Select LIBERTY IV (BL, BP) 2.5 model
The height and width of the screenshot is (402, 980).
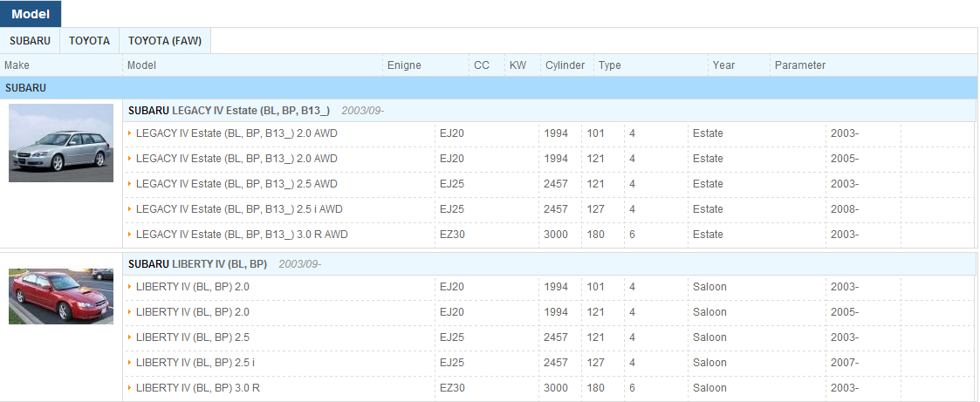193,337
